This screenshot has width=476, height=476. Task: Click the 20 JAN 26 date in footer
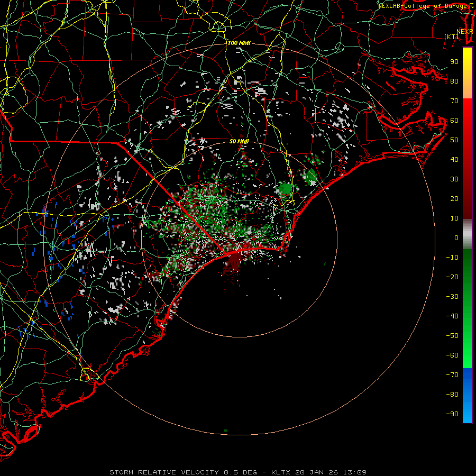point(317,472)
